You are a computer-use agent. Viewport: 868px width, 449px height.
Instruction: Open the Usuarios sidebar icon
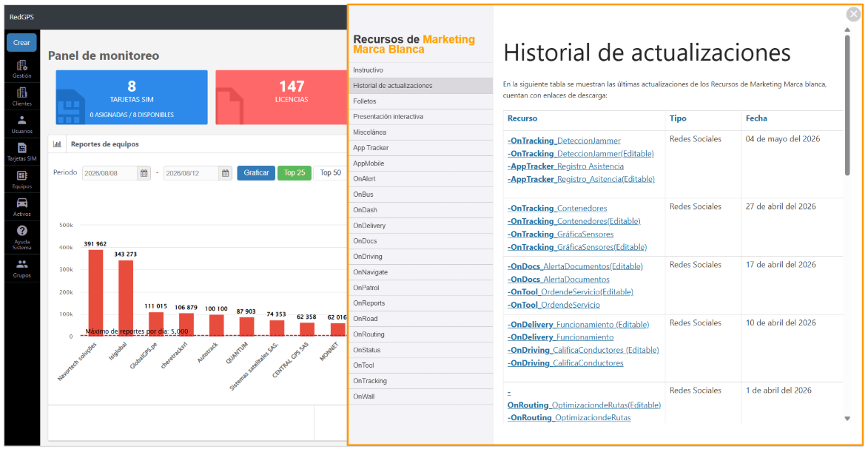coord(22,120)
